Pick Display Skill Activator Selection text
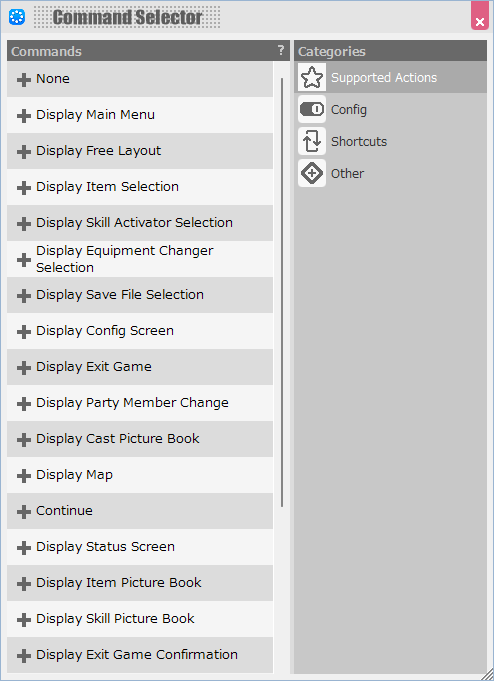 click(x=134, y=223)
